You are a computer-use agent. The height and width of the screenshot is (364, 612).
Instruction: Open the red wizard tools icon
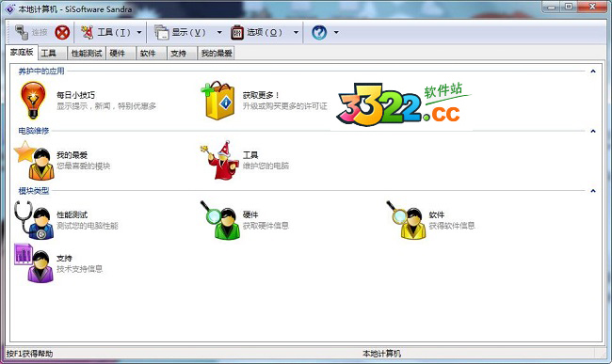[219, 160]
